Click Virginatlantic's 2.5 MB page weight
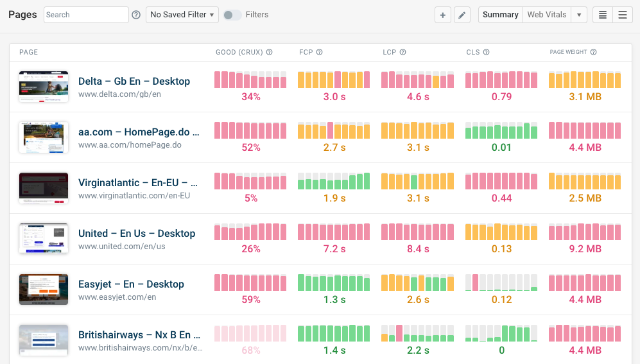This screenshot has height=364, width=640. 585,198
